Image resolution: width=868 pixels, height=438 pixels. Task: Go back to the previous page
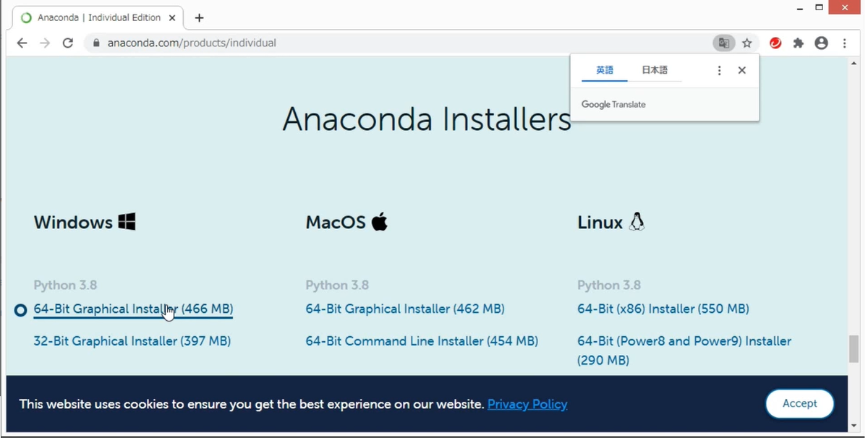coord(22,43)
